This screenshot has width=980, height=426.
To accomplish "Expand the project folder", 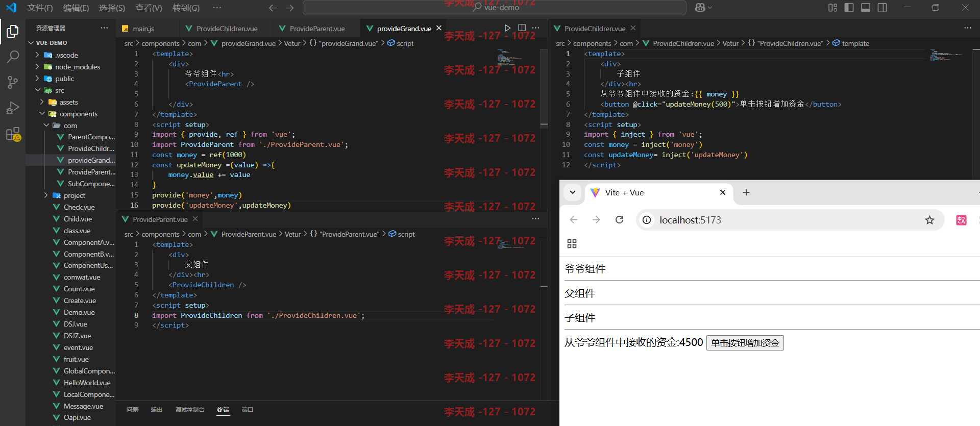I will [x=70, y=195].
